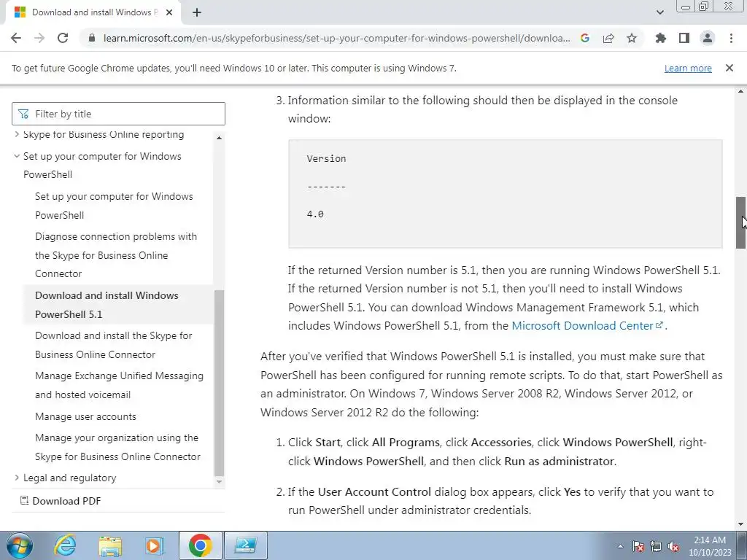
Task: Click the Filter by title input
Action: [x=119, y=114]
